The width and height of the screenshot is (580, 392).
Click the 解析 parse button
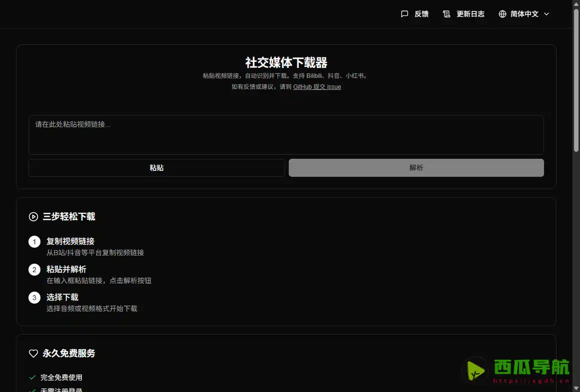(x=416, y=168)
